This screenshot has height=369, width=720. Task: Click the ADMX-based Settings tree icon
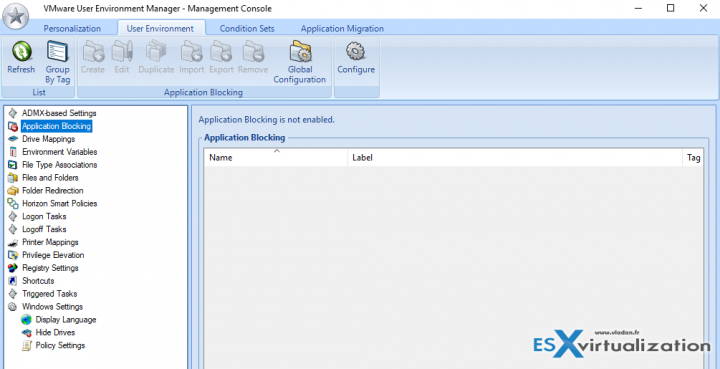[13, 113]
